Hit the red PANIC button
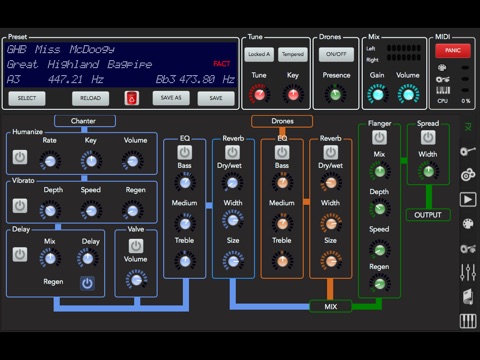 point(453,51)
